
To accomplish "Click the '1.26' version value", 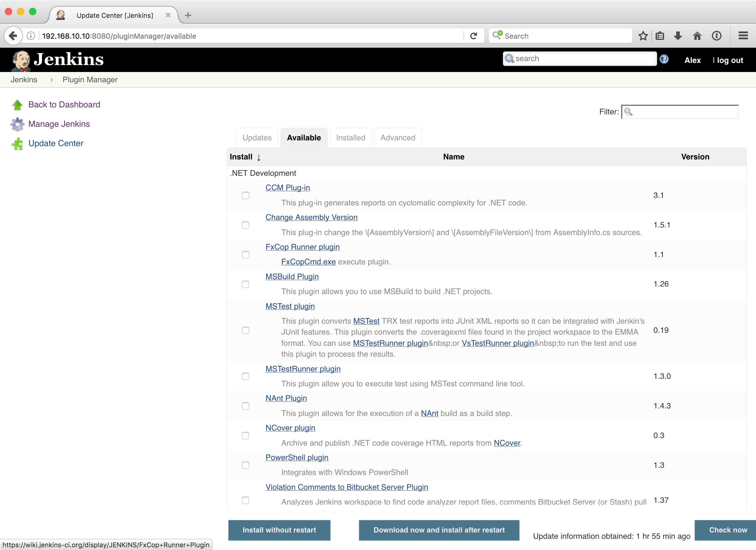I will [661, 284].
